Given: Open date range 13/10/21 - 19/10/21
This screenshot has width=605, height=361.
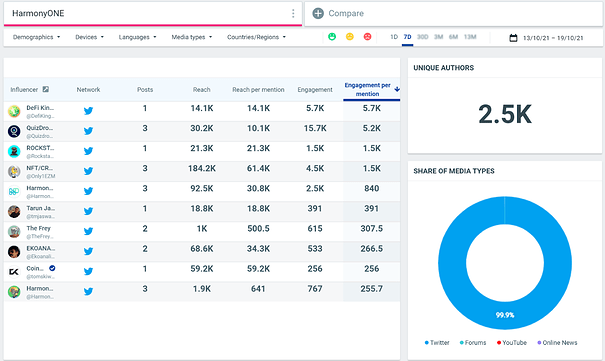Looking at the screenshot, I should click(553, 38).
